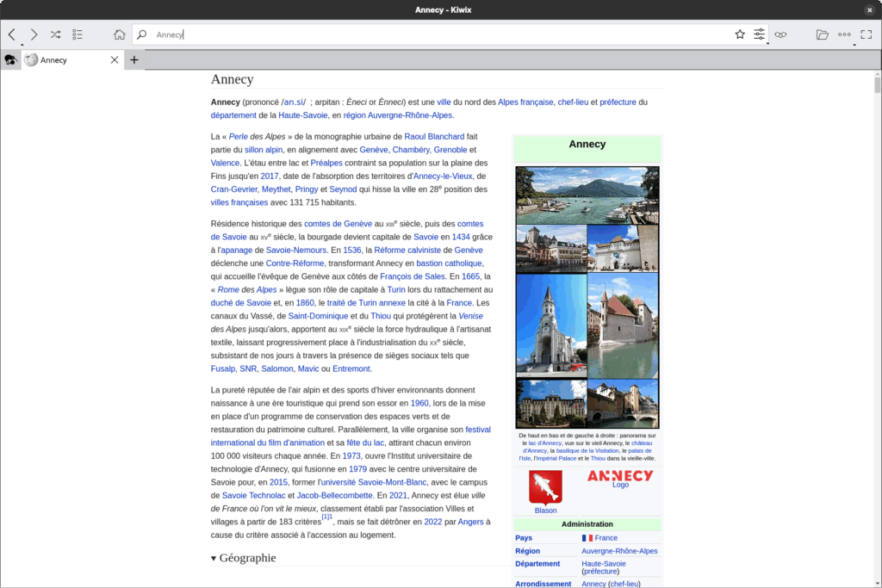This screenshot has height=588, width=882.
Task: Follow the Raoul Blanchard link
Action: (x=434, y=136)
